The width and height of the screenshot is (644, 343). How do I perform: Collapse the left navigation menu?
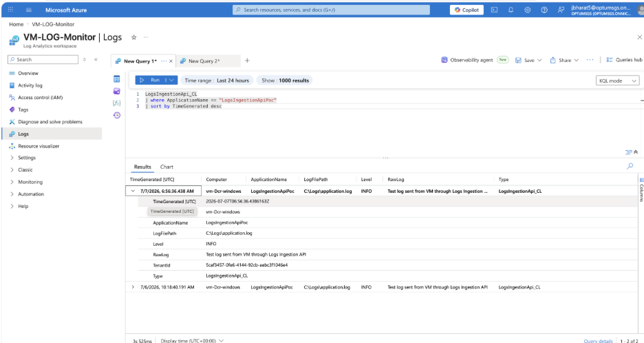pyautogui.click(x=96, y=60)
